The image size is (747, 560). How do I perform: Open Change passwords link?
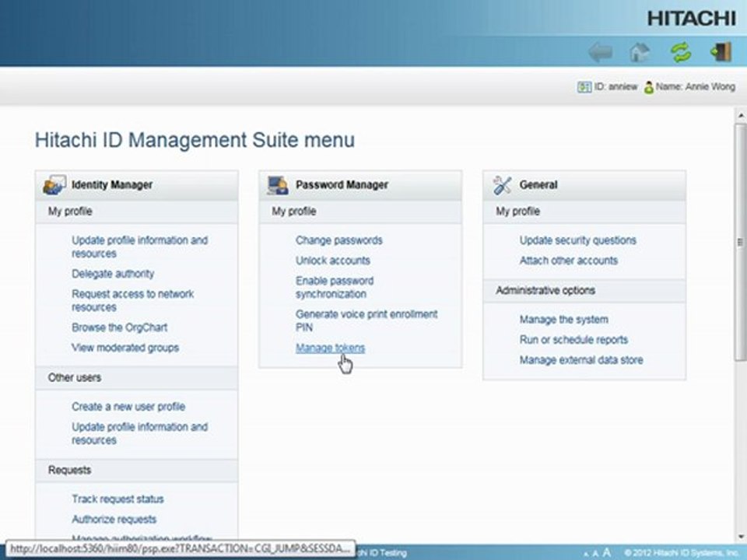338,240
